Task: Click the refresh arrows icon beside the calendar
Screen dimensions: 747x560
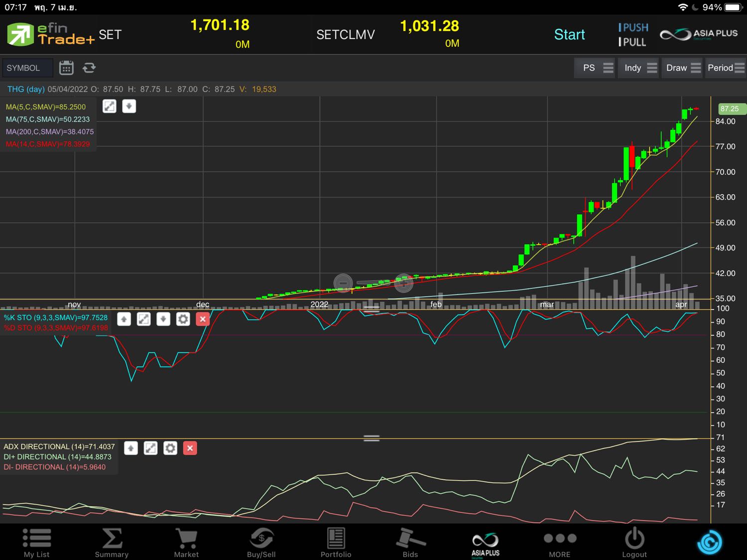Action: [89, 68]
